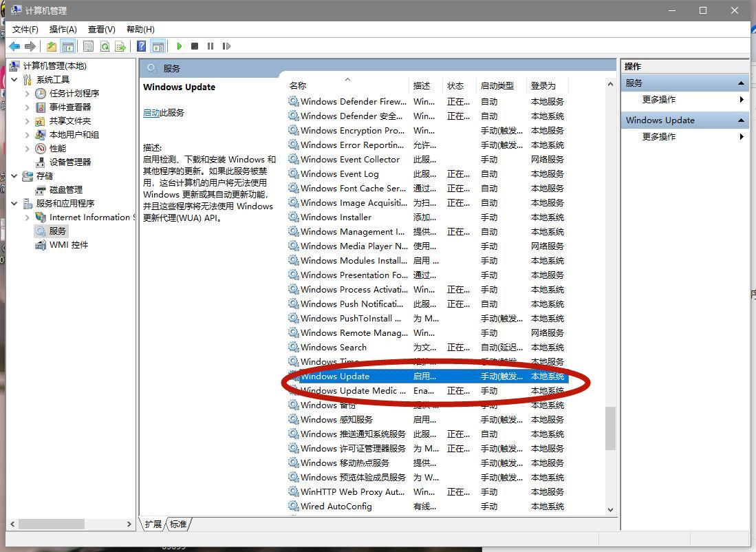Switch to the 标准 tab
Viewport: 756px width, 552px height.
coord(178,524)
